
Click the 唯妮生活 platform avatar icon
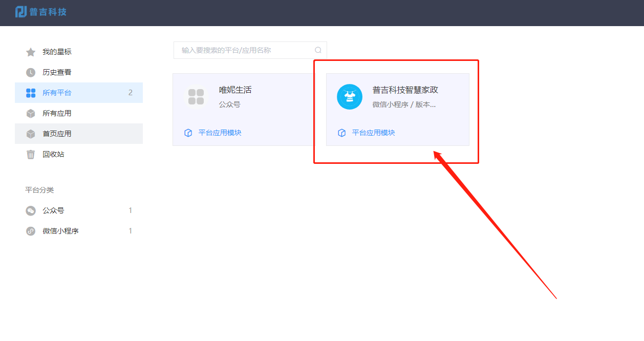[196, 97]
